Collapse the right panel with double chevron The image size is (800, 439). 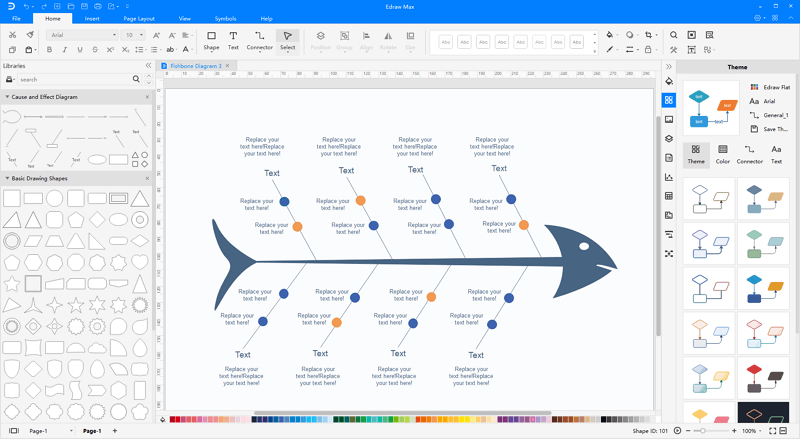click(x=669, y=66)
